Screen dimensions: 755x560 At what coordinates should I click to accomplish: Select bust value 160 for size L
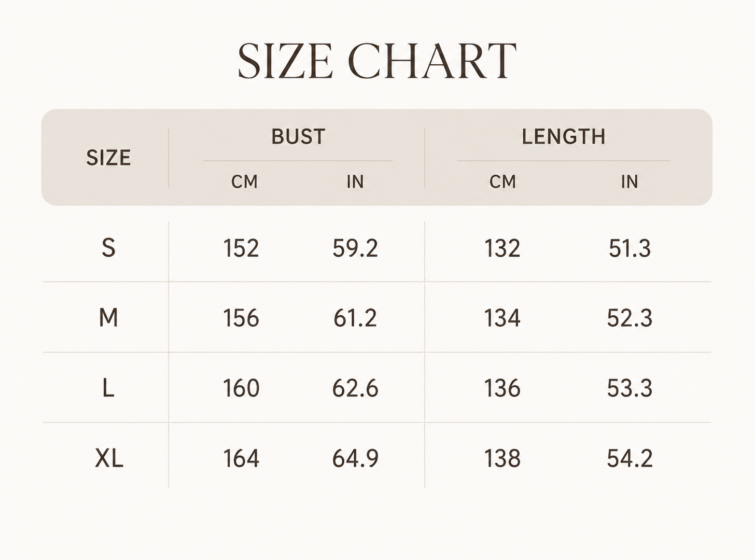241,388
